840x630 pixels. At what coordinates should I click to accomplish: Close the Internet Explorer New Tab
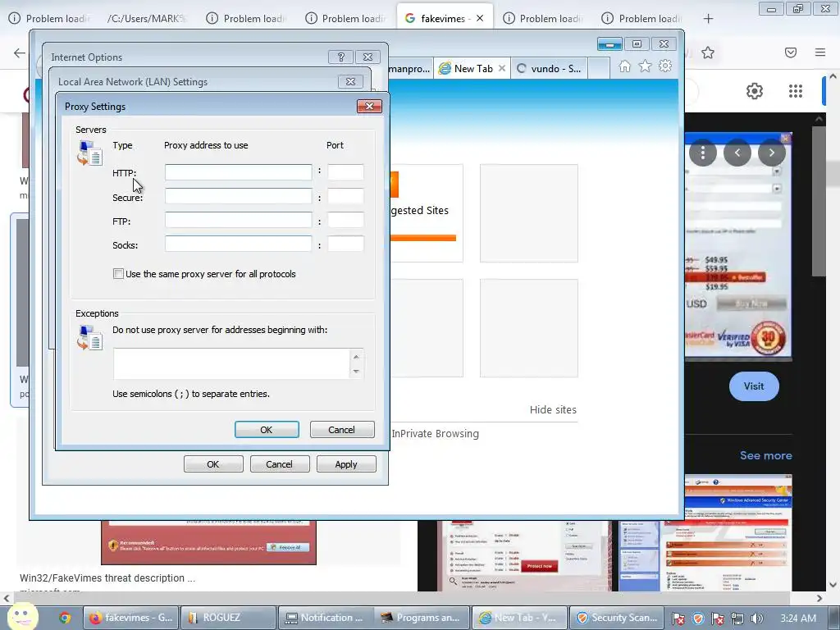(502, 69)
